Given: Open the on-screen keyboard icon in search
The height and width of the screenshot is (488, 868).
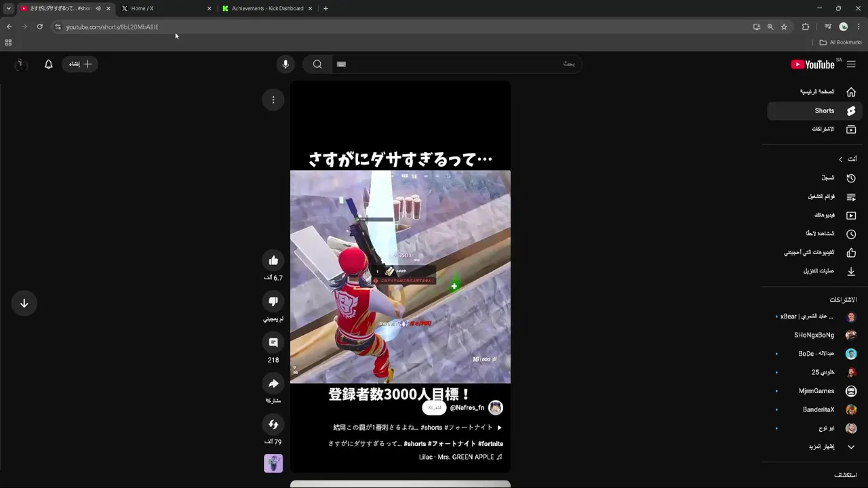Looking at the screenshot, I should click(x=341, y=64).
